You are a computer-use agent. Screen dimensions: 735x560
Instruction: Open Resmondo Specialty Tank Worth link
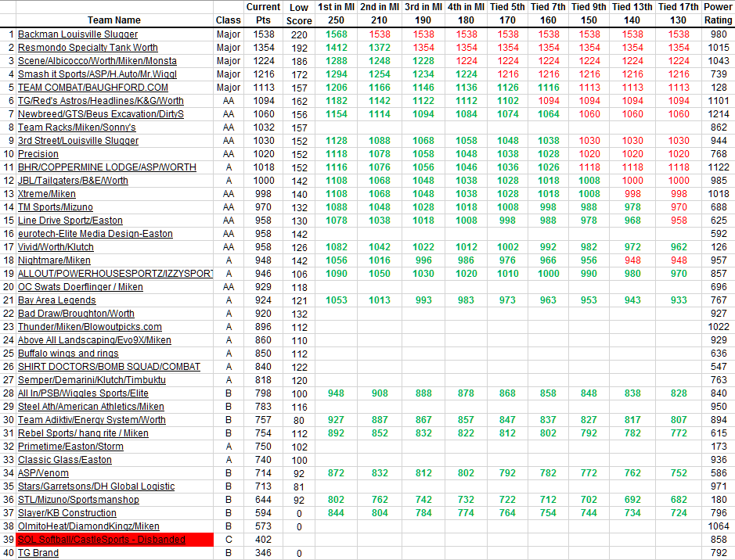(88, 47)
